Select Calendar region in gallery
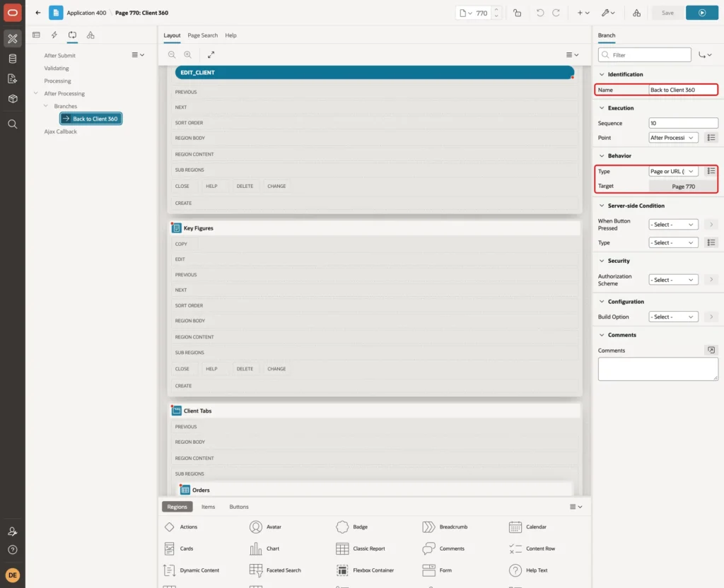The height and width of the screenshot is (588, 724). pos(527,527)
